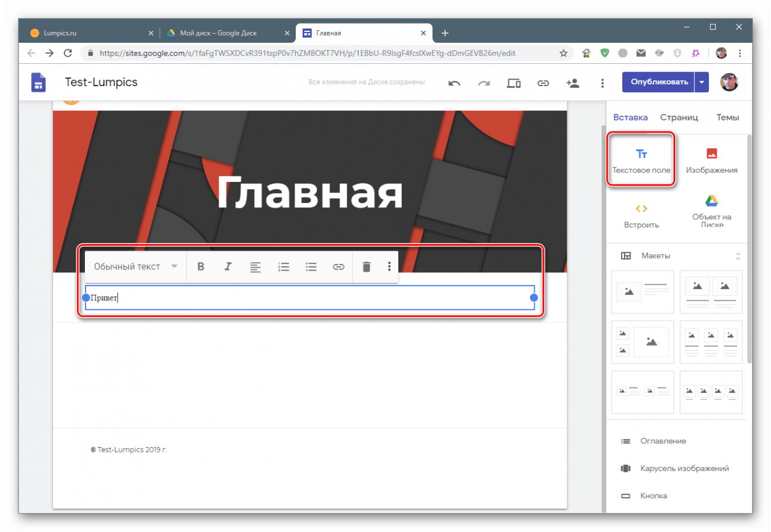Insert Объект на Диске from Drive
The width and height of the screenshot is (771, 532).
[711, 211]
